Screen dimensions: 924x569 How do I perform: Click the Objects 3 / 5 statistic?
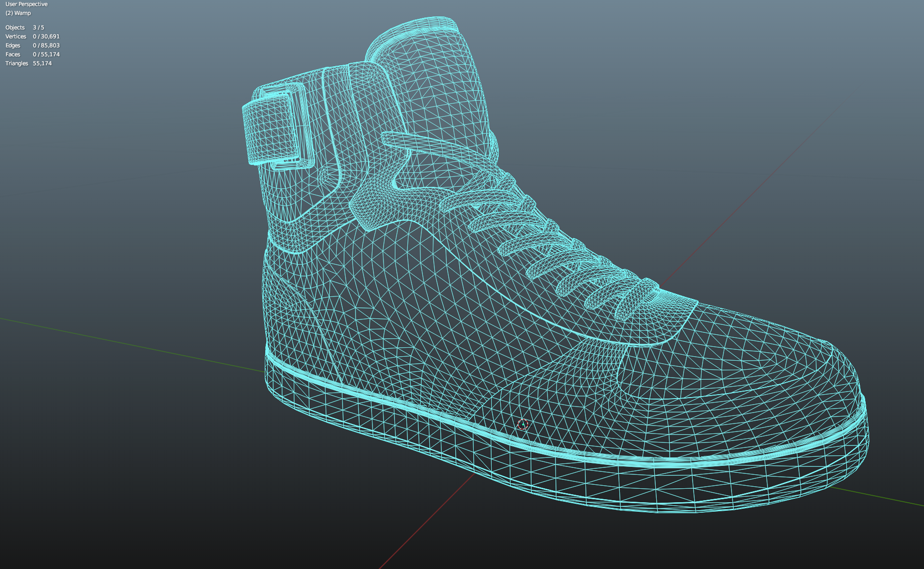(25, 27)
